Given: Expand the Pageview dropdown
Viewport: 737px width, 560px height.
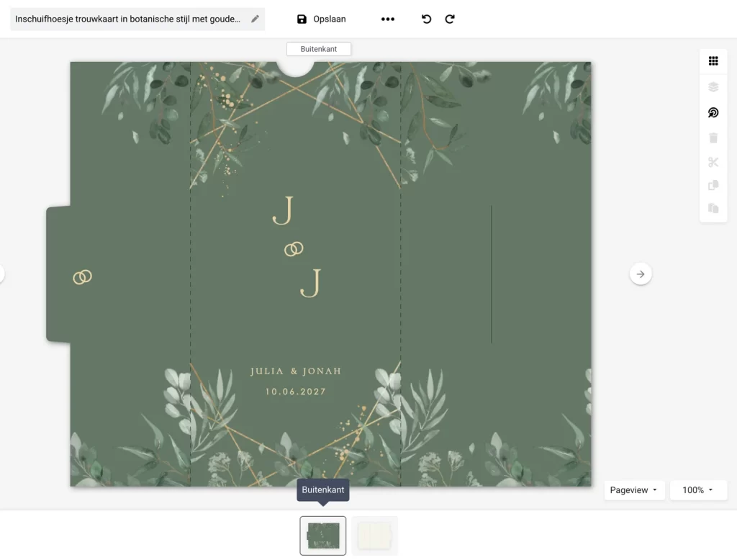Looking at the screenshot, I should pyautogui.click(x=634, y=490).
